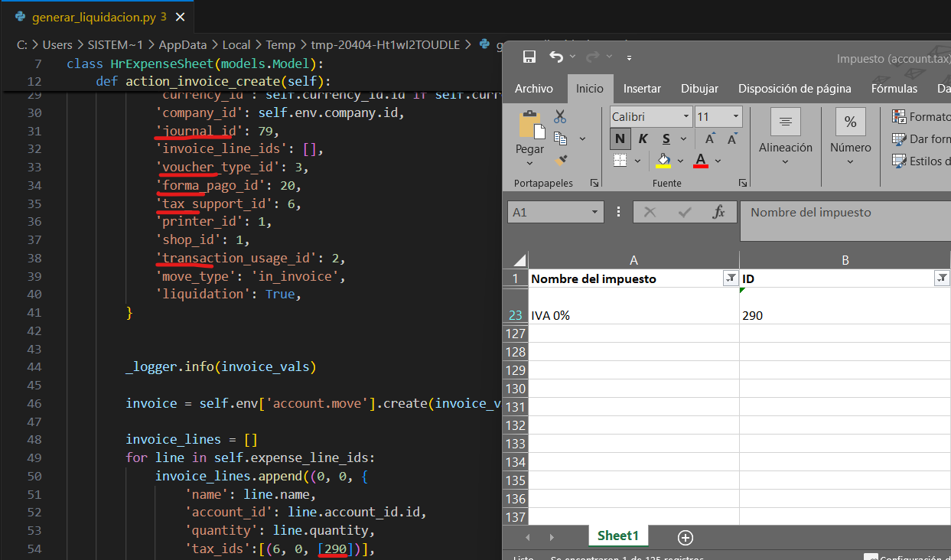Toggle bold (N) formatting

(620, 138)
